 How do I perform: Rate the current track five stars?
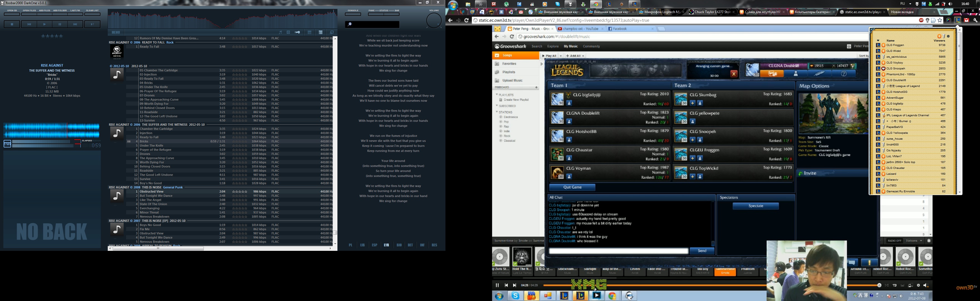click(x=61, y=36)
